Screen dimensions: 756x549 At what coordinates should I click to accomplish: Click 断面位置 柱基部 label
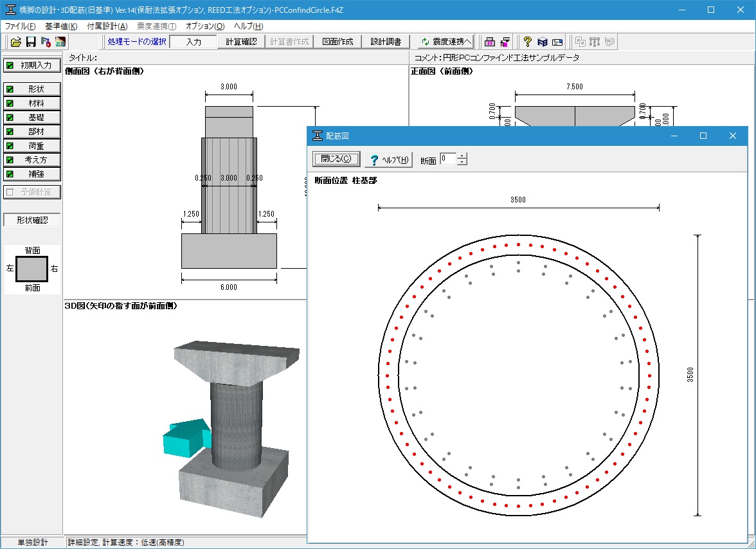tap(346, 180)
